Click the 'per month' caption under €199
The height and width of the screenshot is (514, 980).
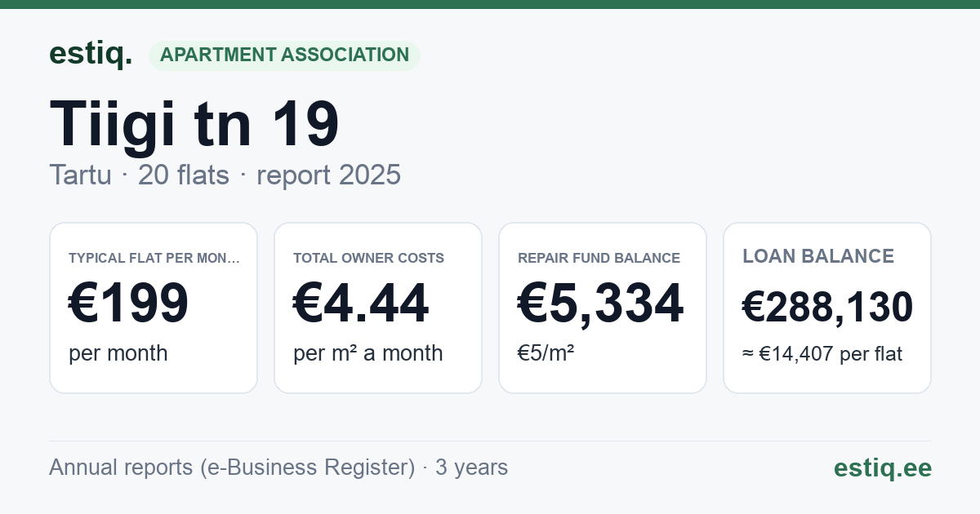(x=118, y=353)
